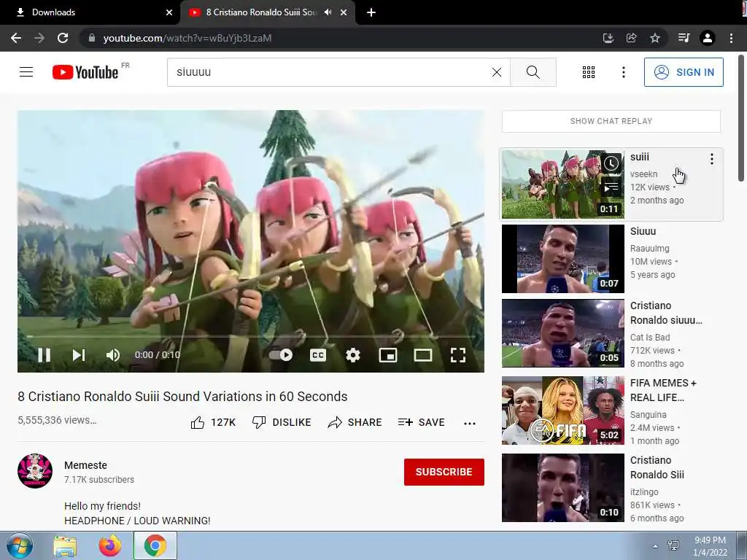
Task: Launch Firefox from the taskbar
Action: click(110, 545)
